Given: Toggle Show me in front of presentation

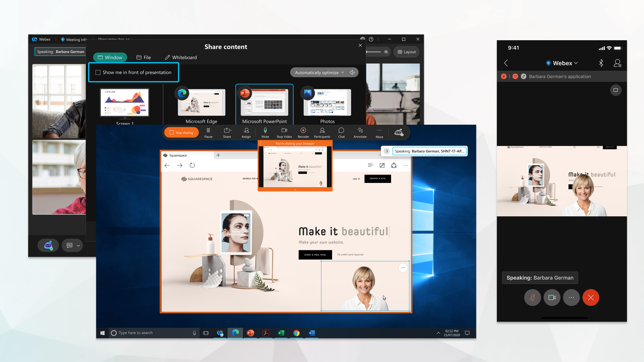Looking at the screenshot, I should [97, 72].
